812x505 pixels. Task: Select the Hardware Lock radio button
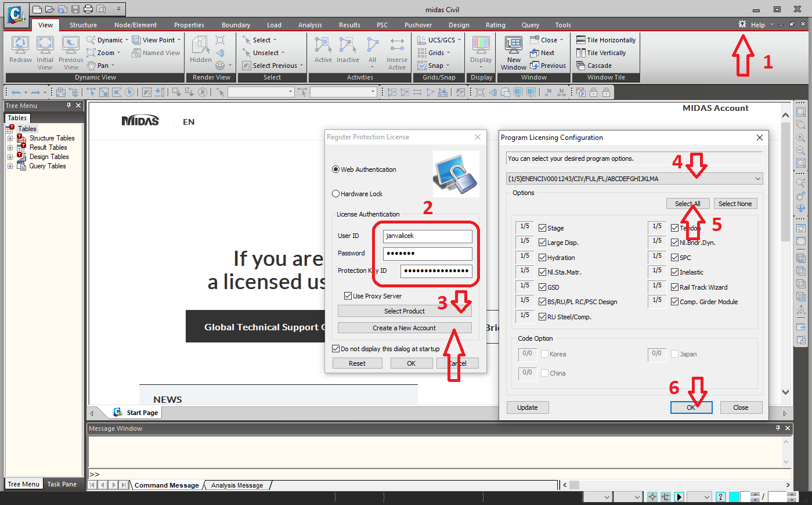coord(335,194)
